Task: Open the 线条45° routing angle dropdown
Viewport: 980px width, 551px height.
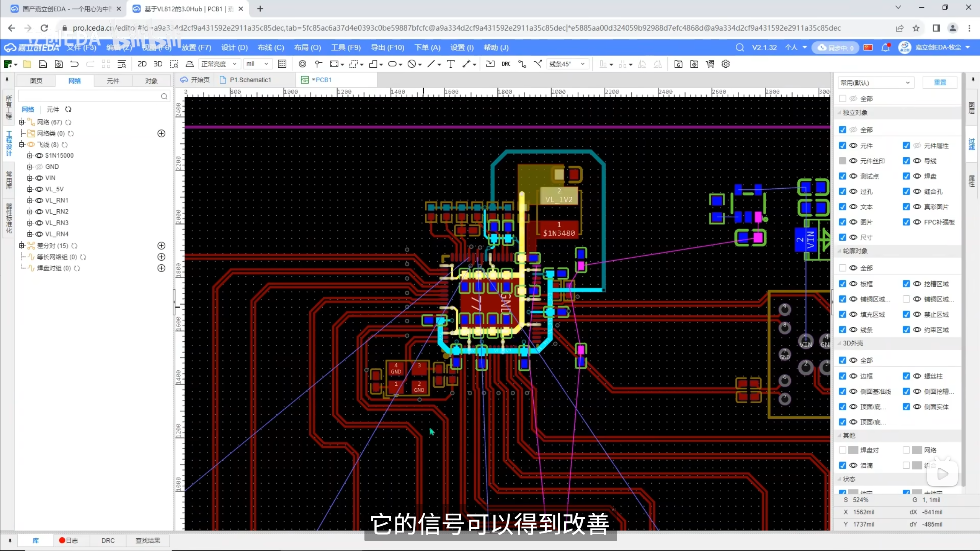Action: click(567, 64)
